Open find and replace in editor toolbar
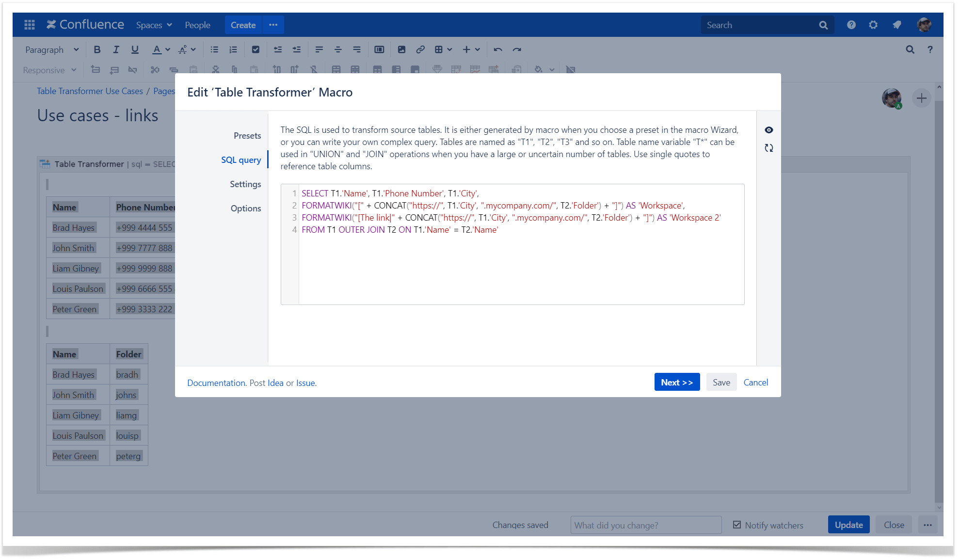Screen dimensions: 960x560 910,49
